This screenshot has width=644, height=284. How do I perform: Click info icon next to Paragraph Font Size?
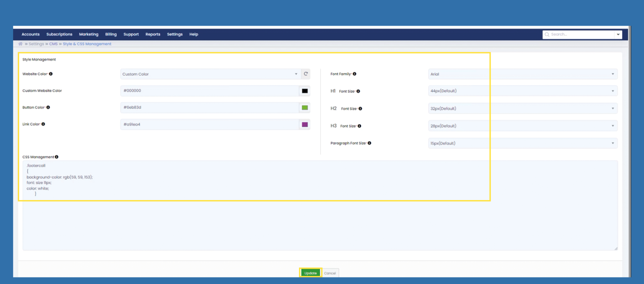coord(370,143)
